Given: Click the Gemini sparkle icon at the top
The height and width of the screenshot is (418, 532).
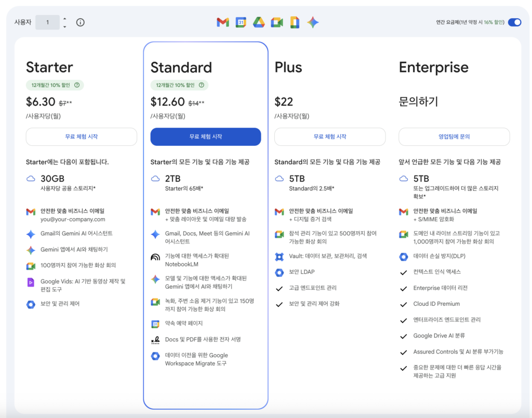Looking at the screenshot, I should 313,22.
